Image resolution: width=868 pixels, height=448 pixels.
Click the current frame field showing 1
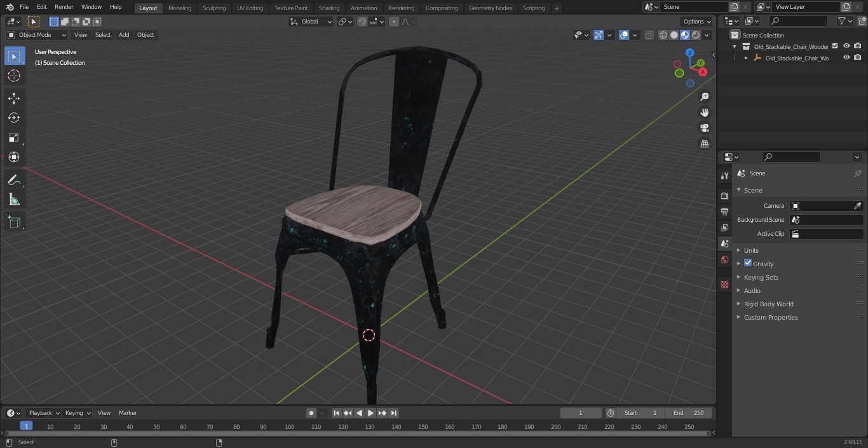(x=581, y=413)
